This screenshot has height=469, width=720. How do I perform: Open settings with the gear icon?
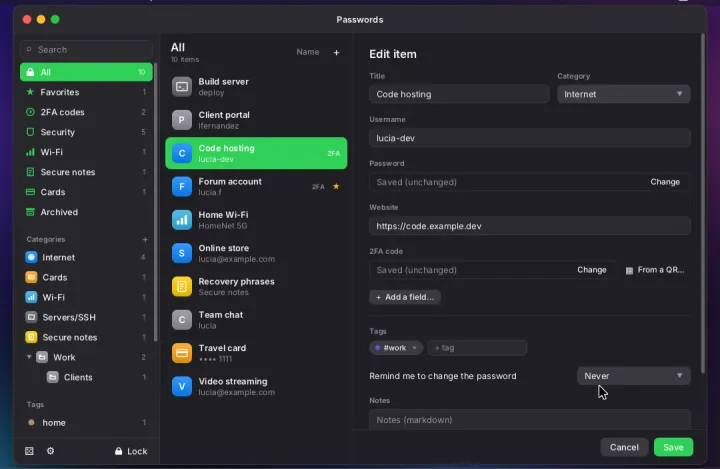(51, 451)
